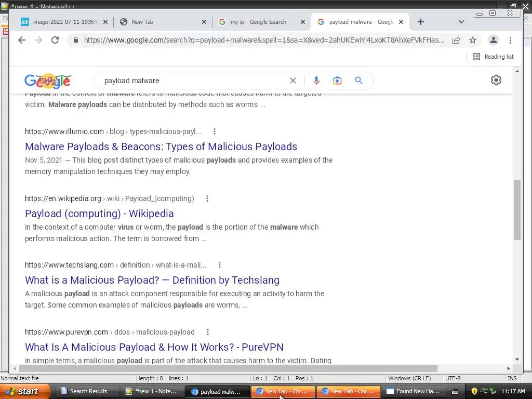Open Google quick settings gear
This screenshot has width=532, height=399.
496,80
